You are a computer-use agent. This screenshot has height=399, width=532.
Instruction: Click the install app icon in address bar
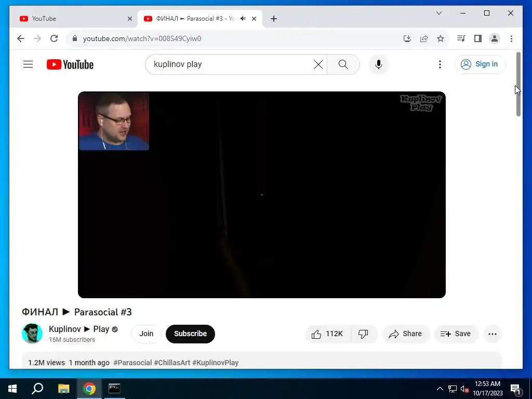point(407,38)
